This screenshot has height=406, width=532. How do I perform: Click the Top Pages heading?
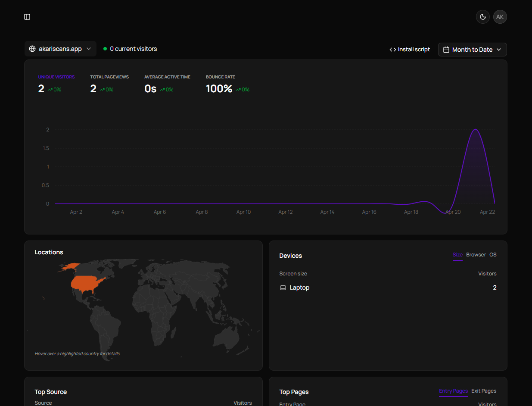coord(294,392)
